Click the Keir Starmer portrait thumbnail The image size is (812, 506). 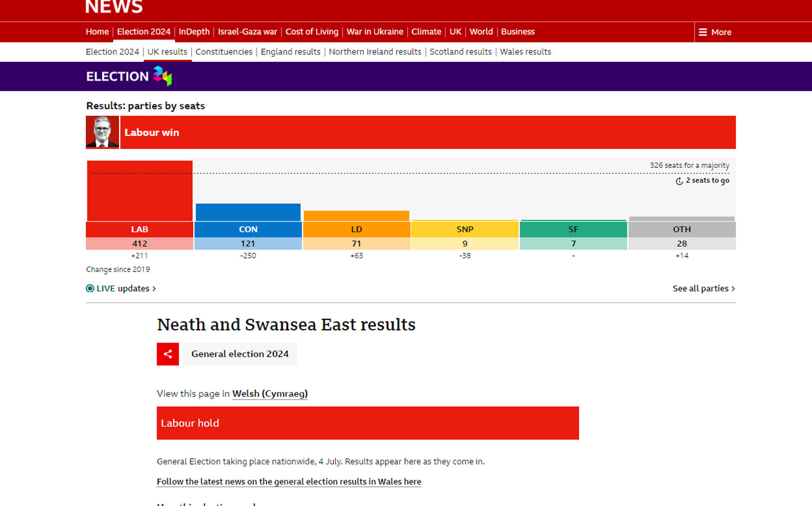click(102, 132)
